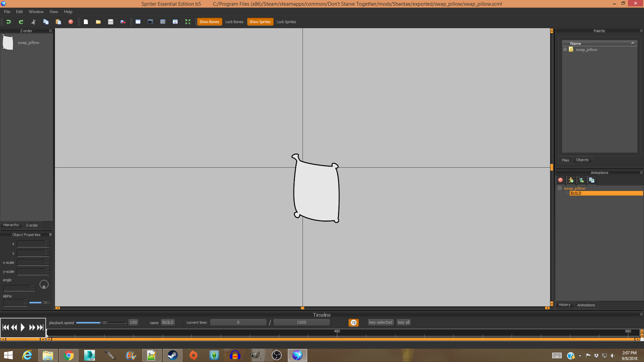Click the red delete icon in Animations panel
The height and width of the screenshot is (362, 644).
click(560, 180)
